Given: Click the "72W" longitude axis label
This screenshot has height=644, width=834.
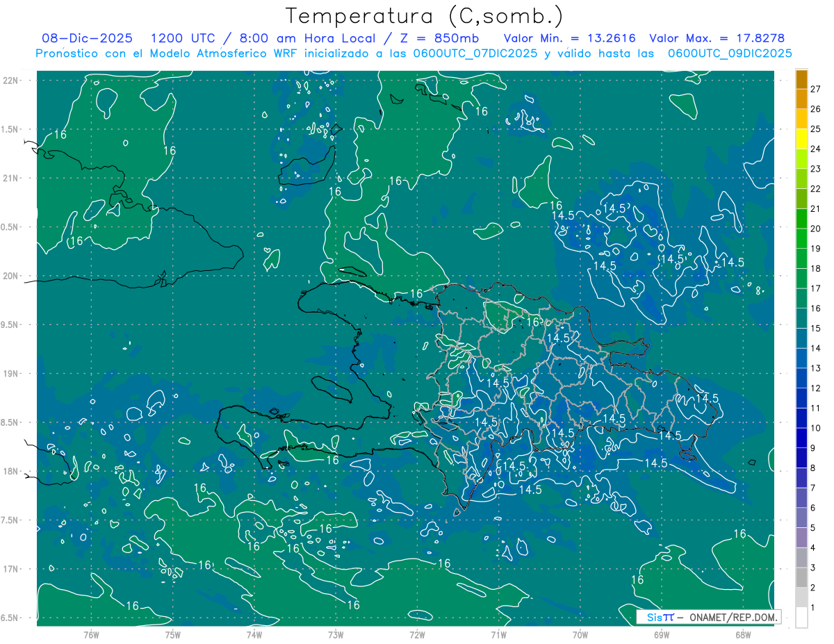Looking at the screenshot, I should pyautogui.click(x=417, y=635).
